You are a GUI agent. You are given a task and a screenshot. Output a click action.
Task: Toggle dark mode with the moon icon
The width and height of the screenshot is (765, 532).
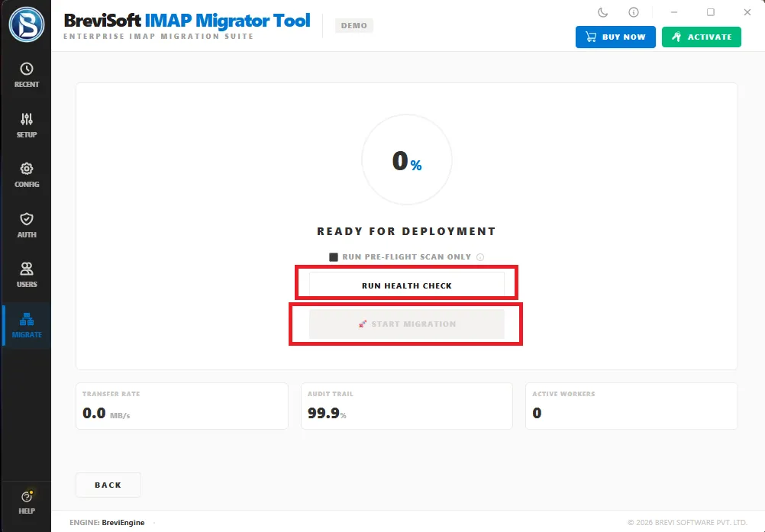pos(602,12)
